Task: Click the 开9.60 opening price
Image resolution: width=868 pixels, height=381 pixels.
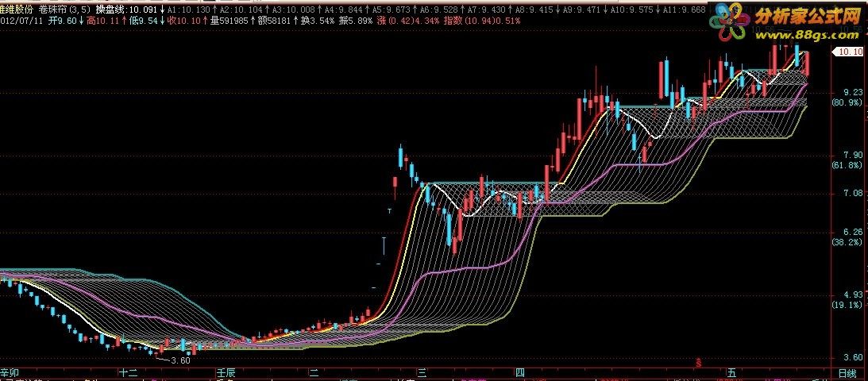Action: coord(63,21)
